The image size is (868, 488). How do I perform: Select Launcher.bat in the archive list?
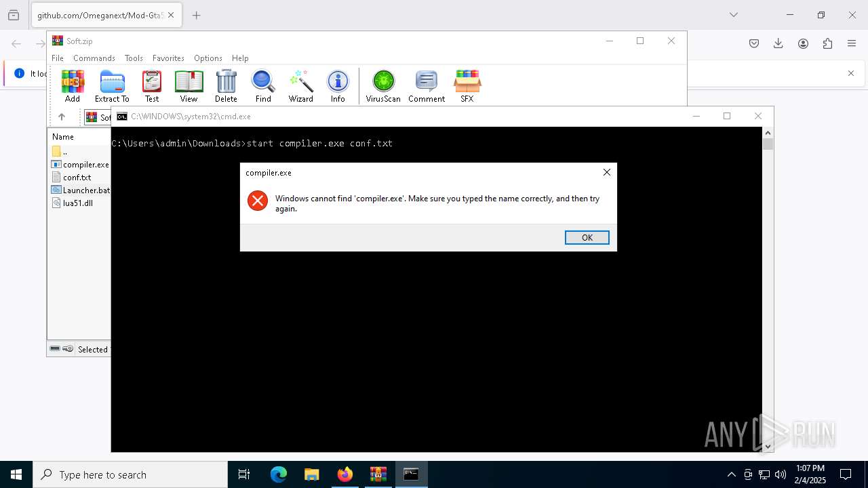click(81, 190)
